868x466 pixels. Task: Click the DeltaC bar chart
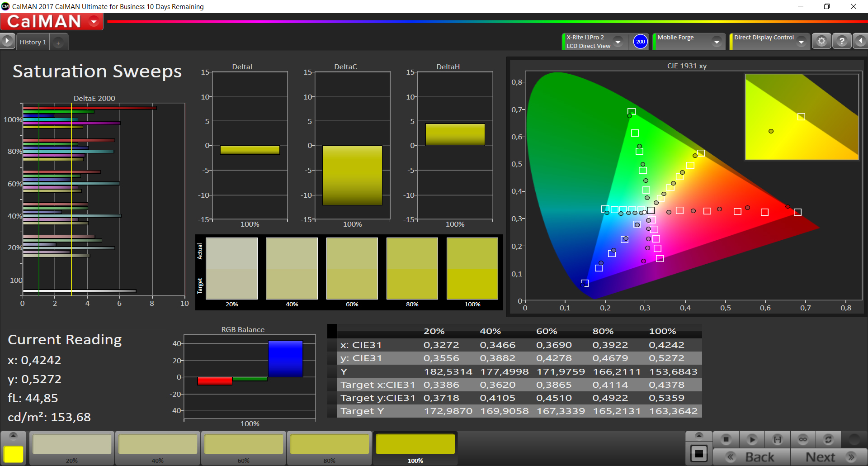click(x=352, y=146)
